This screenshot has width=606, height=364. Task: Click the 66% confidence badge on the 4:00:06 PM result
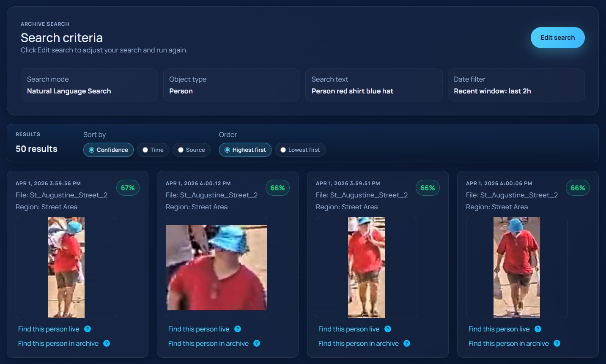(x=578, y=188)
